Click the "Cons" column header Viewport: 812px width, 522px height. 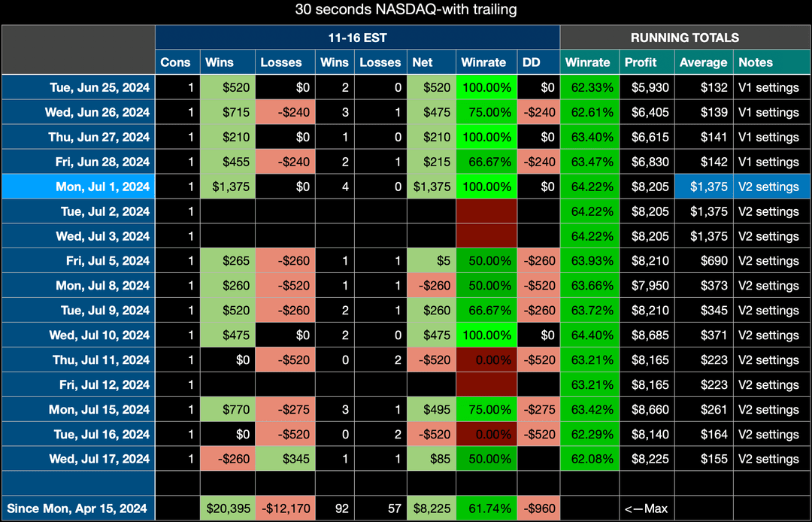pos(177,62)
